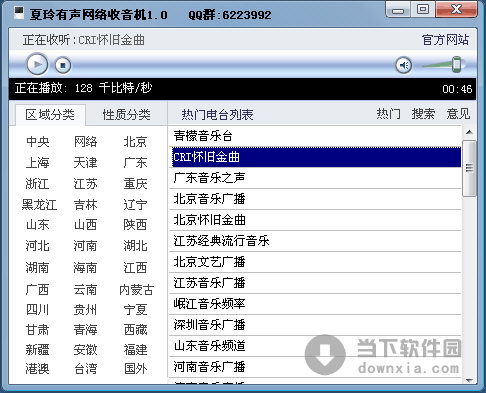The height and width of the screenshot is (393, 486).
Task: Select the 新疆 region
Action: coord(38,350)
